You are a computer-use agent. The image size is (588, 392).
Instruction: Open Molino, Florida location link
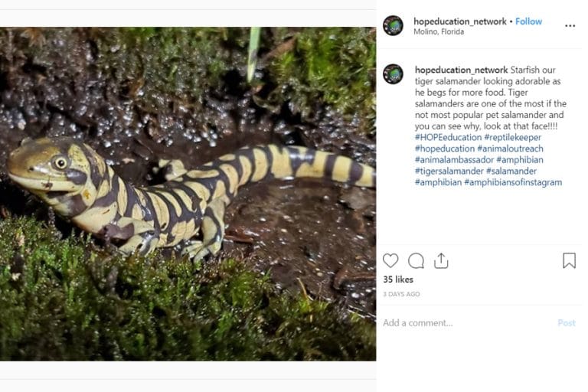pos(437,32)
